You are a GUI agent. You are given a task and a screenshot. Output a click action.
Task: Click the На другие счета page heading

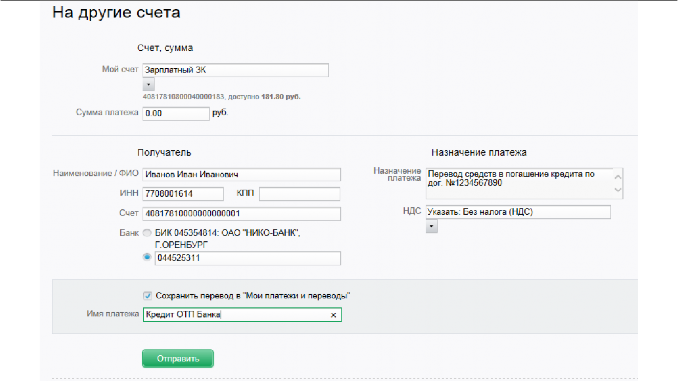click(116, 13)
